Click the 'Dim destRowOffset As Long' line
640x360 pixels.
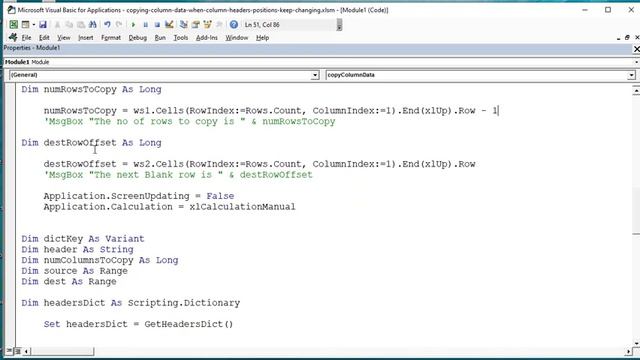click(91, 143)
